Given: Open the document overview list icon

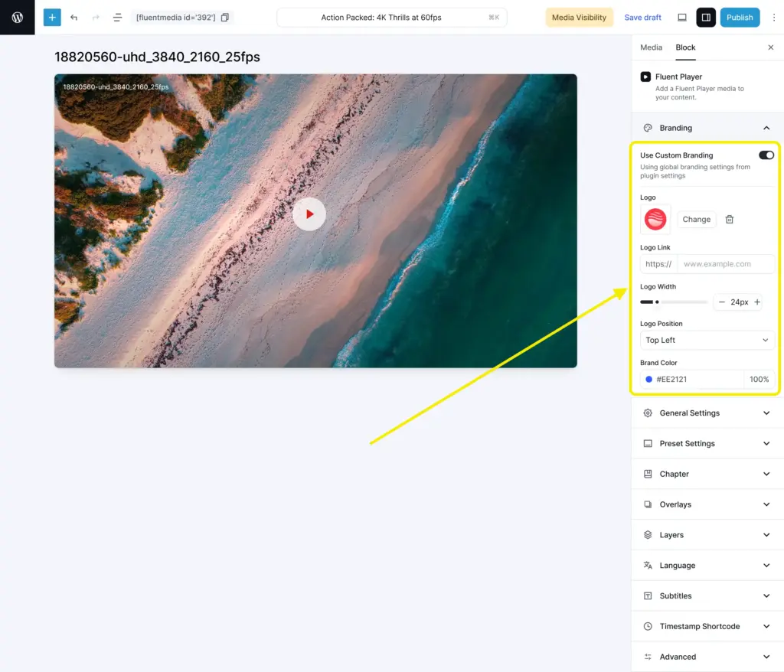Looking at the screenshot, I should 117,17.
